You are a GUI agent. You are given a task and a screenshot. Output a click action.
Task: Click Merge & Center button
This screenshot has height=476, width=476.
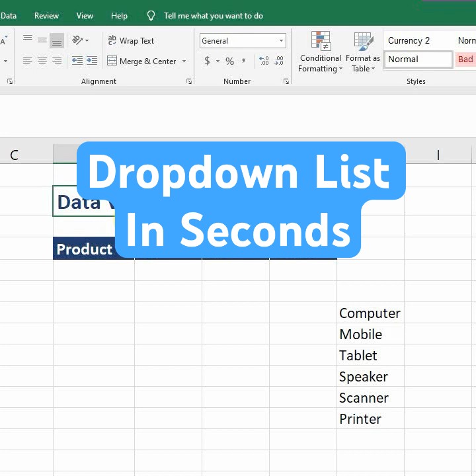(x=141, y=61)
